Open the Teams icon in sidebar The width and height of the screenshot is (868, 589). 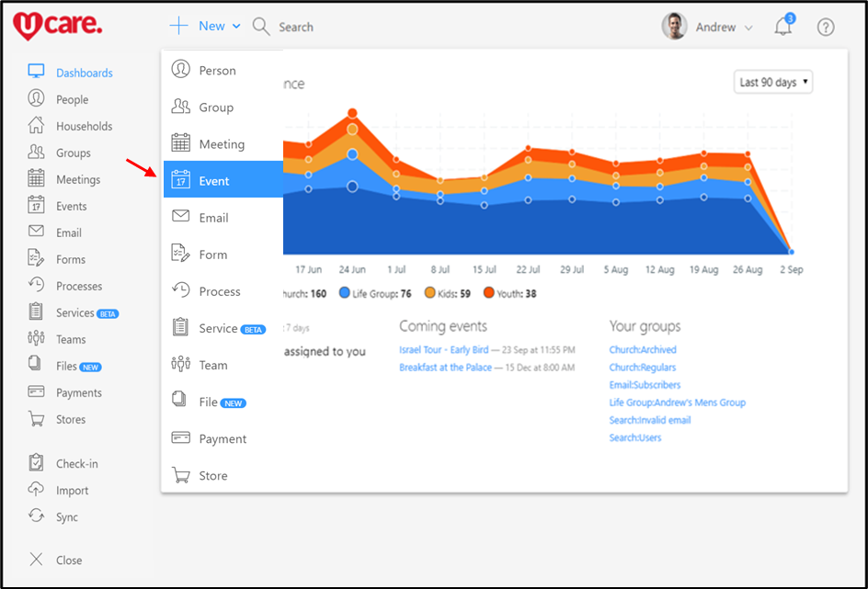pyautogui.click(x=36, y=339)
